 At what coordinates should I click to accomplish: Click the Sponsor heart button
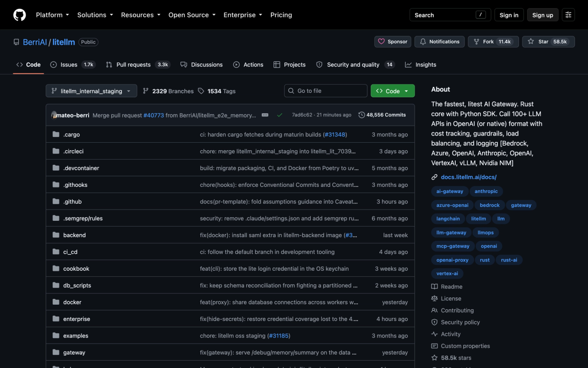[x=393, y=42]
